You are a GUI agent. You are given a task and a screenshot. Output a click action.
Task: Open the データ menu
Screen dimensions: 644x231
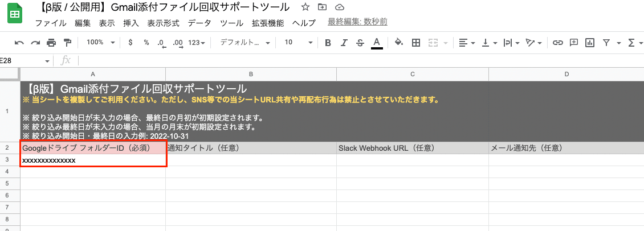(199, 23)
